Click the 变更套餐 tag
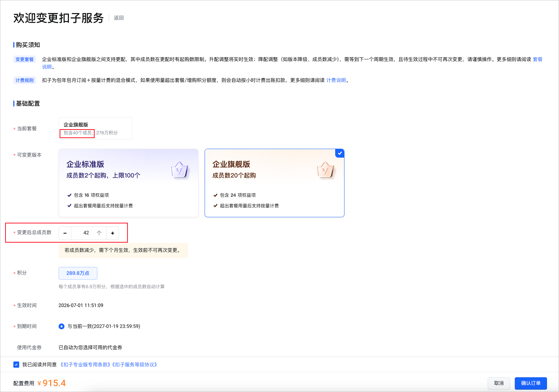 click(x=25, y=59)
